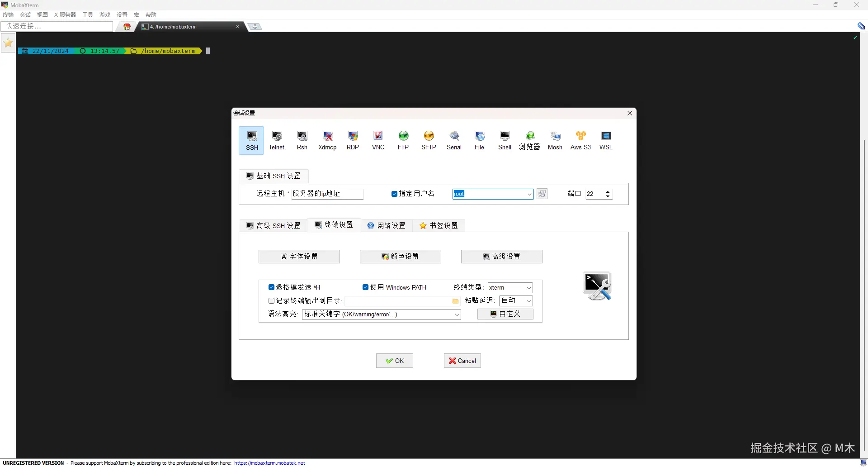Viewport: 868px width, 467px height.
Task: Choose the WSL session type
Action: pyautogui.click(x=606, y=140)
